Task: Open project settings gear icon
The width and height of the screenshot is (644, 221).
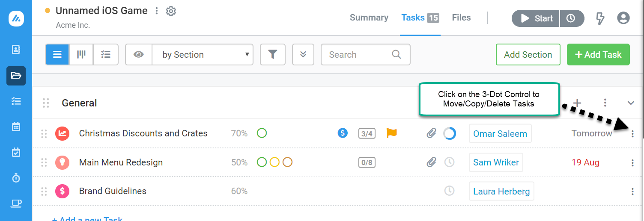Action: 171,11
